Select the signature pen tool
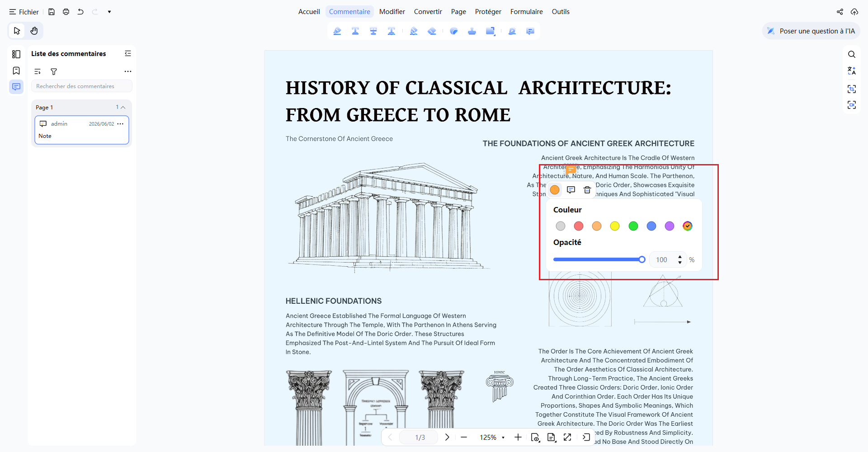 coord(512,31)
